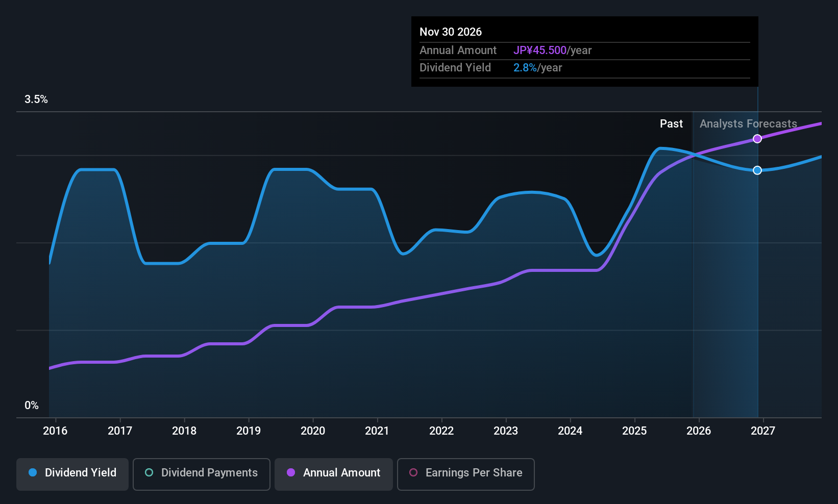Click the teal Dividend Payments circle icon
The image size is (838, 504).
click(x=149, y=473)
